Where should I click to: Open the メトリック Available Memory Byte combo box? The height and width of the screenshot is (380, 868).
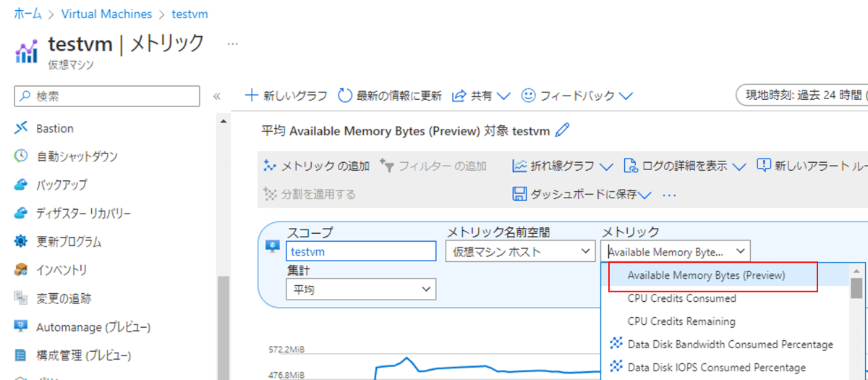click(676, 252)
